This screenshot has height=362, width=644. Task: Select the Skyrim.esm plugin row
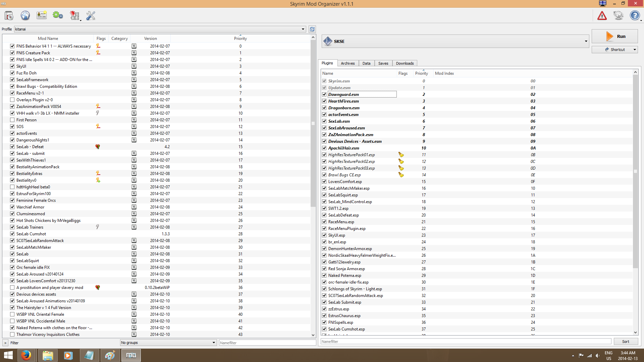(476, 81)
